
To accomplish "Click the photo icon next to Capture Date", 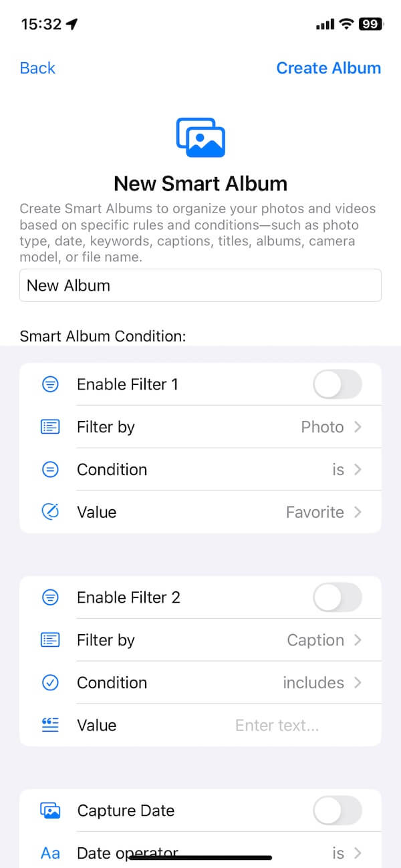I will coord(50,811).
